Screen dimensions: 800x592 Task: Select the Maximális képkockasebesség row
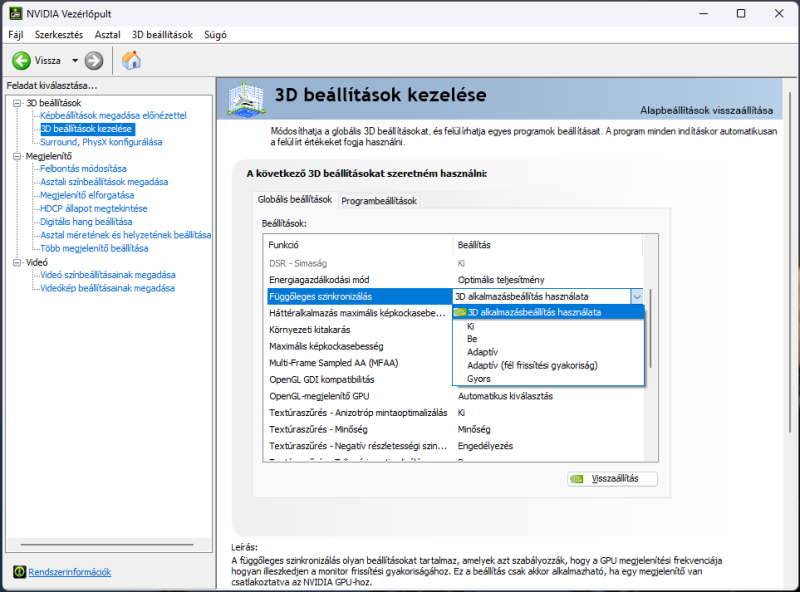359,346
